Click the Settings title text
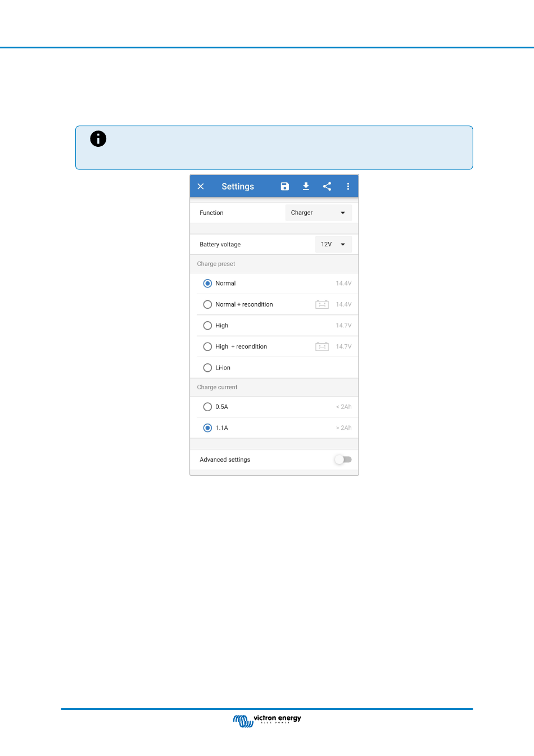 [238, 186]
